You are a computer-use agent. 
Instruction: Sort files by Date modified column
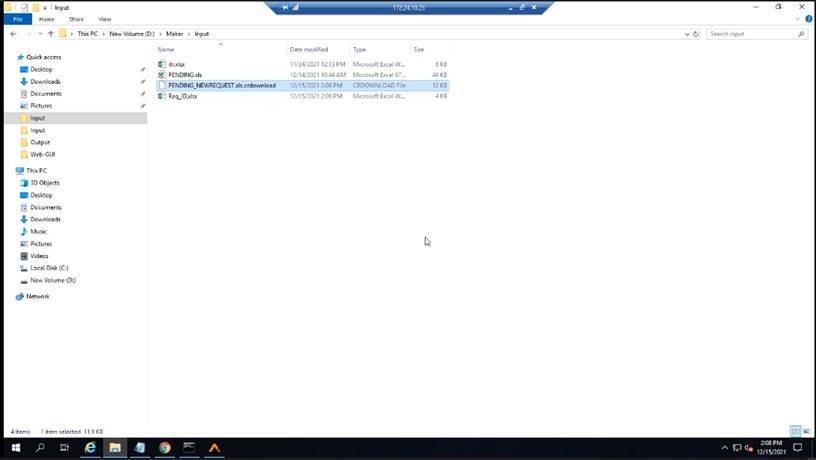coord(309,49)
